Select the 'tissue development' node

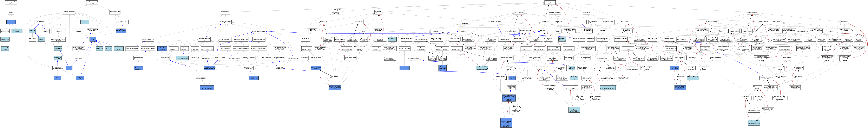pos(148,39)
